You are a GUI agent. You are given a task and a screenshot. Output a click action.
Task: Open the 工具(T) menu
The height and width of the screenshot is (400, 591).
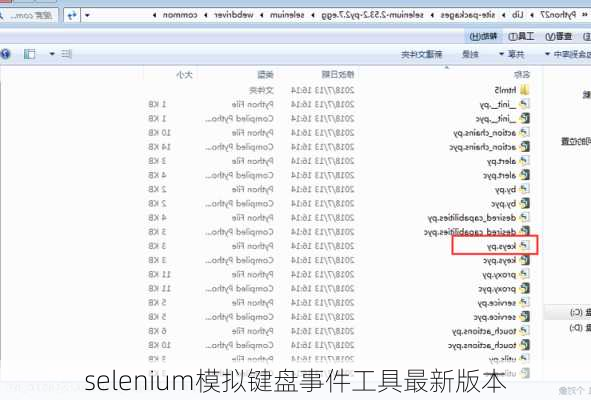[521, 36]
